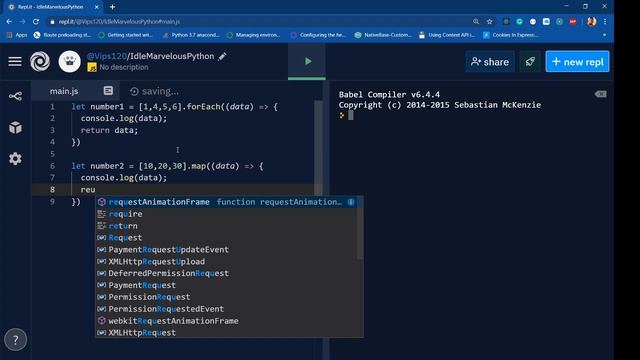Click the browser back arrow
The width and height of the screenshot is (640, 360).
click(9, 22)
